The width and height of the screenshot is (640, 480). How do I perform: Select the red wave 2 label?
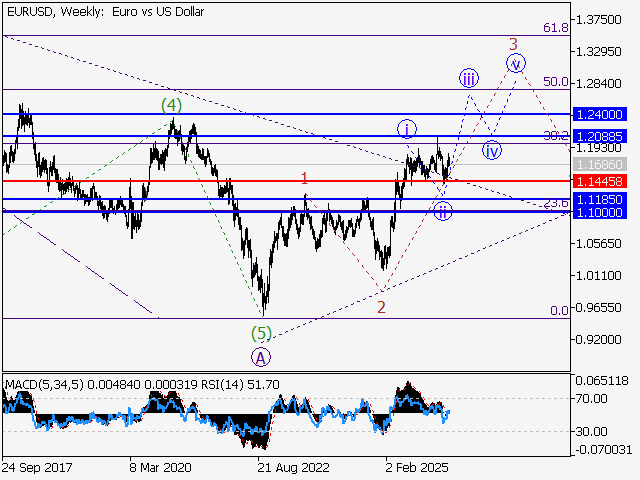click(381, 307)
